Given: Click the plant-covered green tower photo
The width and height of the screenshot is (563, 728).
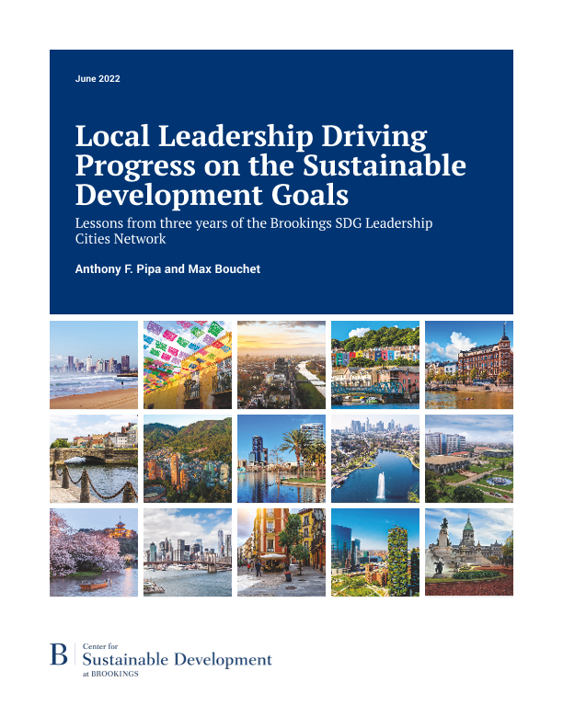Looking at the screenshot, I should point(375,552).
